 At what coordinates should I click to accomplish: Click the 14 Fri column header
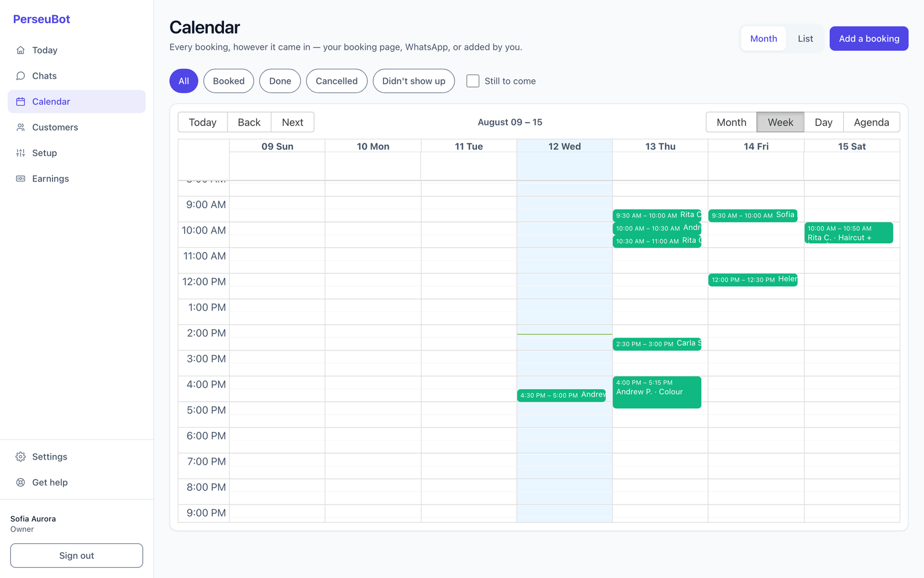(756, 146)
